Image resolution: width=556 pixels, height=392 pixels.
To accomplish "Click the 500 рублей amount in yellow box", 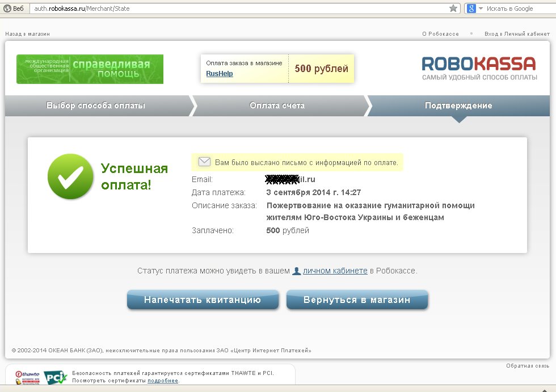I will point(321,69).
